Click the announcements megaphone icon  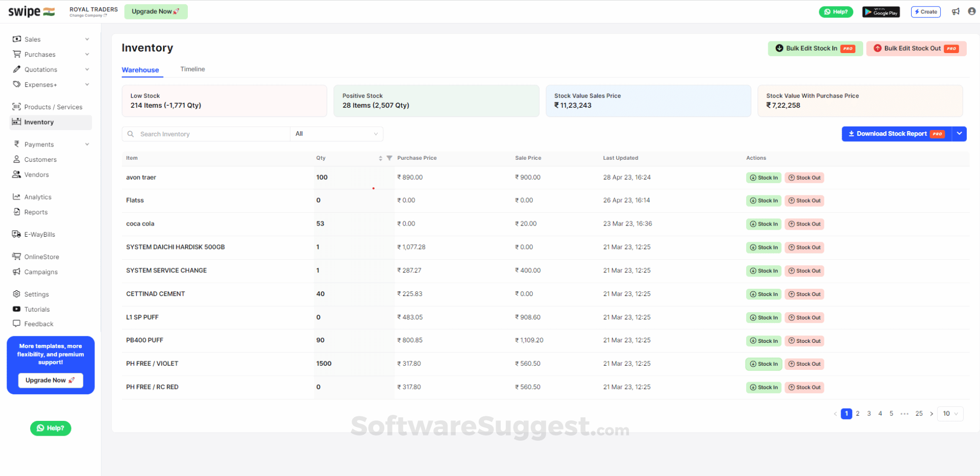(x=955, y=11)
